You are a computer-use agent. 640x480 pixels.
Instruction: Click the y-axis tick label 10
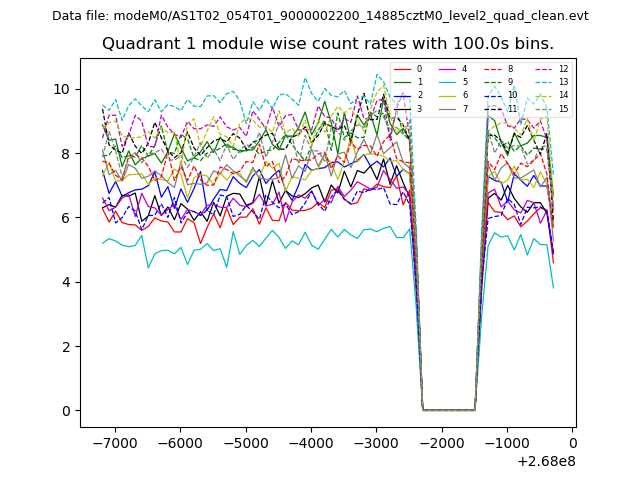(x=61, y=89)
